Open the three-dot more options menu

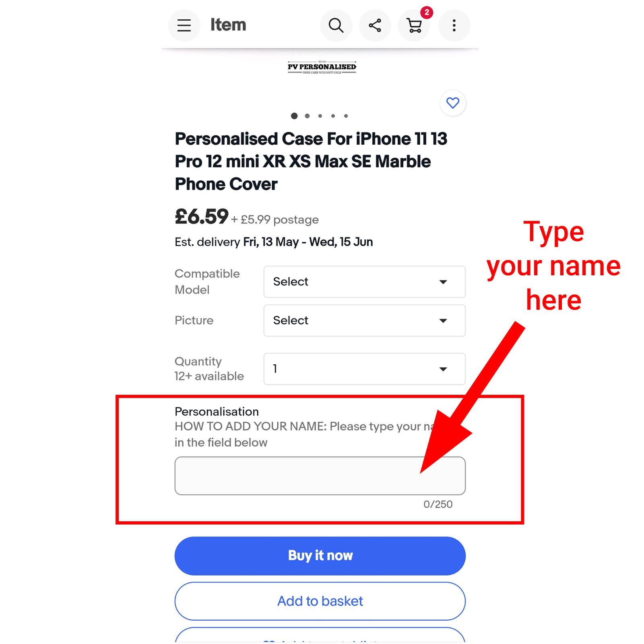click(x=454, y=25)
